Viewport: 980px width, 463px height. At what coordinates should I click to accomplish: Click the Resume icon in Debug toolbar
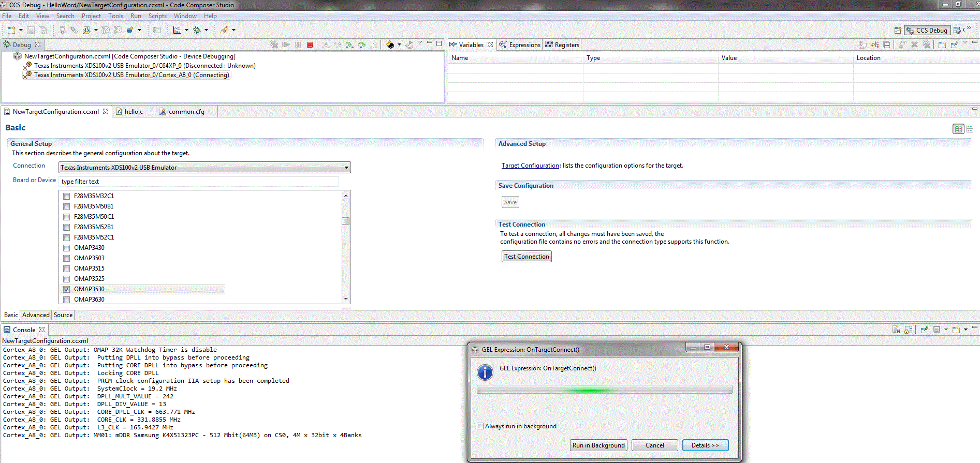click(286, 45)
